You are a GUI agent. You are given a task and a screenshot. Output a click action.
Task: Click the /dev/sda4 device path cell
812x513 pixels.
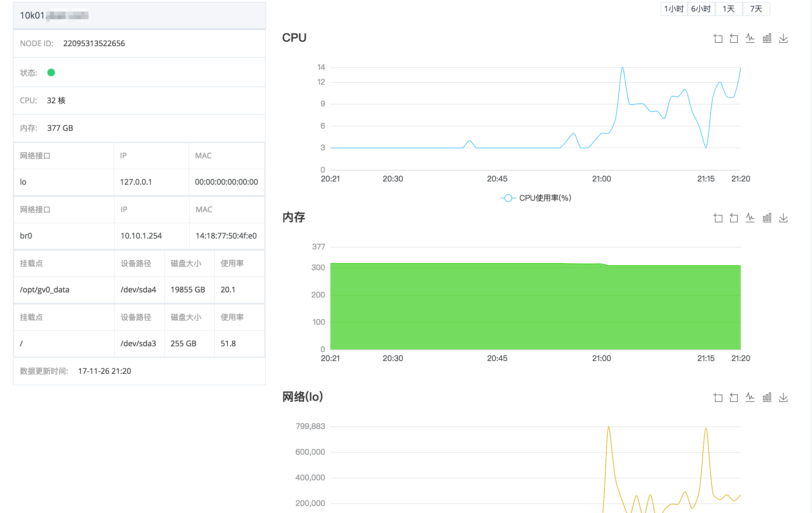tap(139, 290)
